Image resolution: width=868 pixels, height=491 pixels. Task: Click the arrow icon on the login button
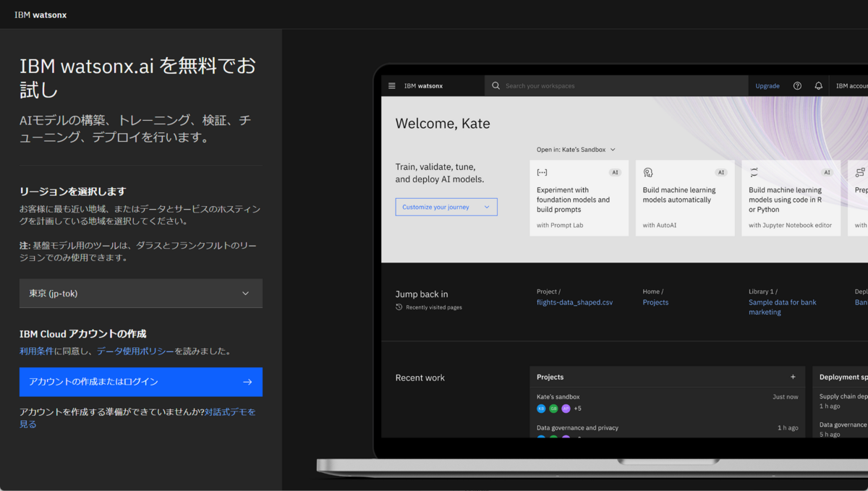coord(247,382)
